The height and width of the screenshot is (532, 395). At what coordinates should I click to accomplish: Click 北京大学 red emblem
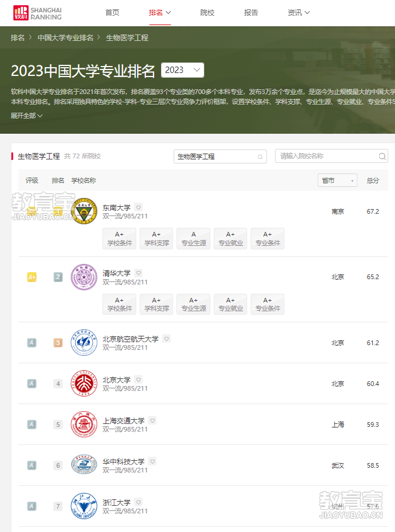point(84,384)
